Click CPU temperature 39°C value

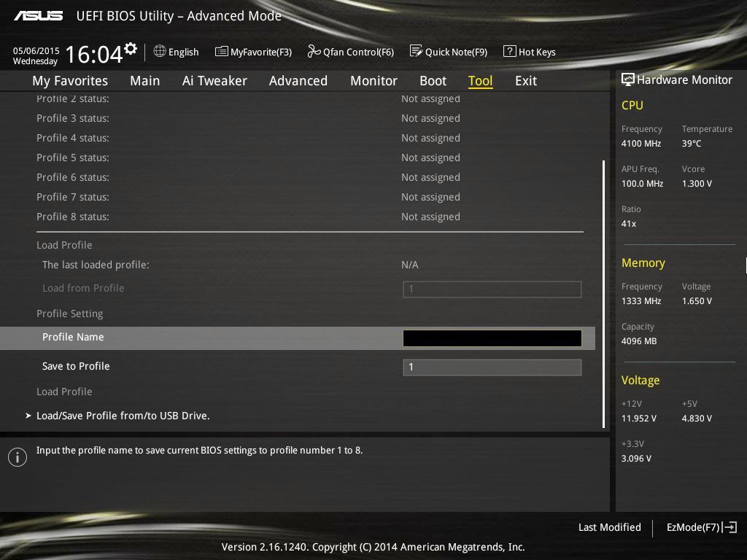(692, 144)
